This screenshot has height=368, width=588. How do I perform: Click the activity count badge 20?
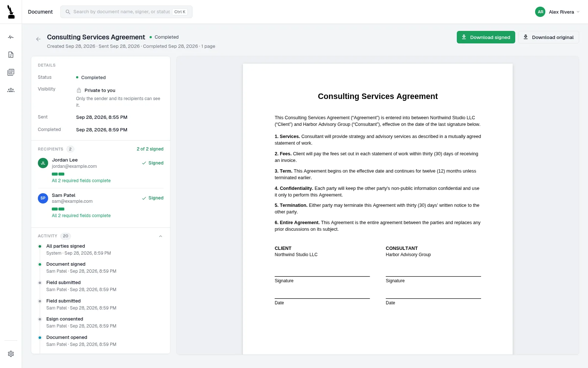tap(65, 236)
